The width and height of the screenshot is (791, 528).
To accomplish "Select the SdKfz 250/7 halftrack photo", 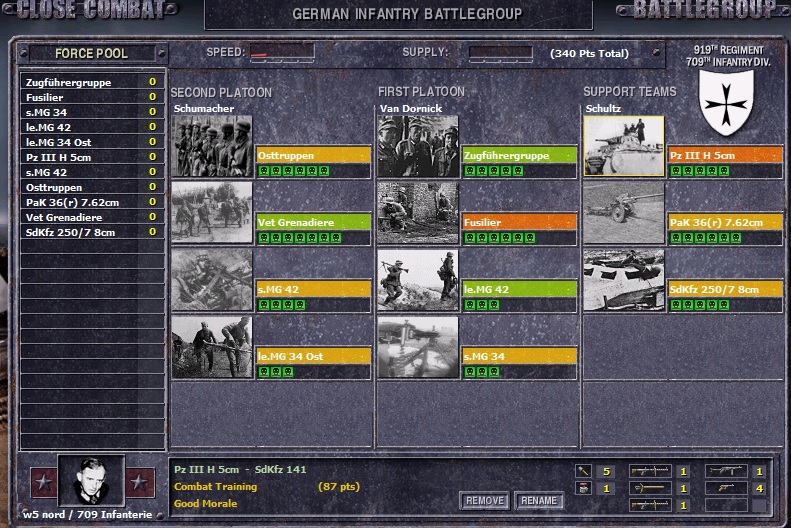I will [624, 280].
